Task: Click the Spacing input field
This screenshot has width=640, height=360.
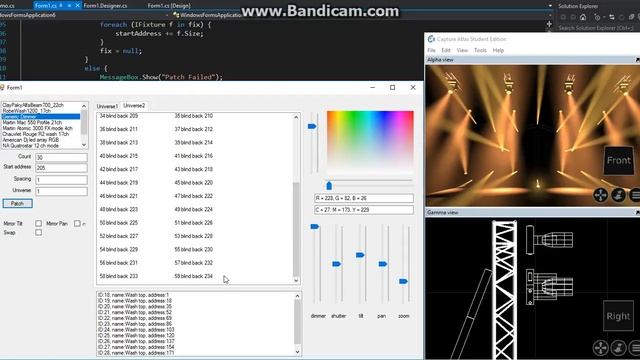Action: coord(61,180)
